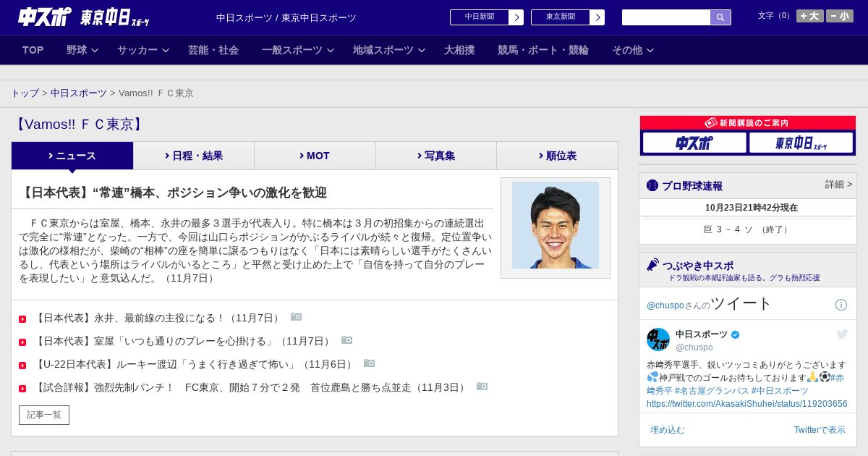Image resolution: width=868 pixels, height=456 pixels.
Task: Click the Tokyo Chunichi Sports logo in header
Action: pos(114,17)
